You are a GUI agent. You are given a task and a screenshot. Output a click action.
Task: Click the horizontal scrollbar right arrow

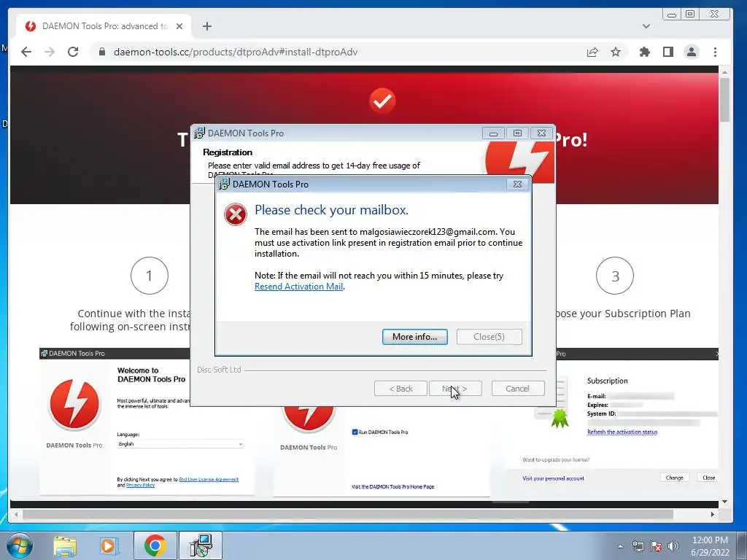pyautogui.click(x=713, y=514)
